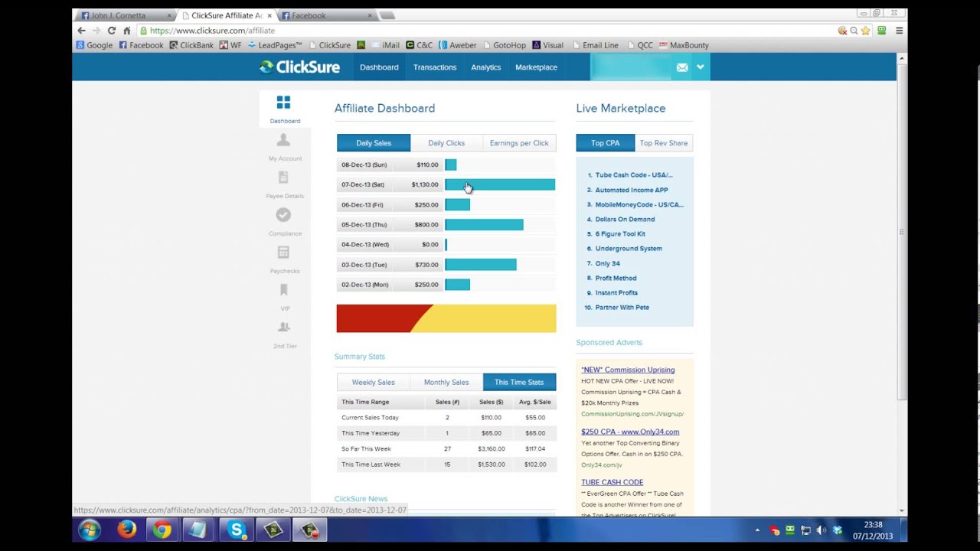Open Dollars On Demand link
Viewport: 980px width, 551px height.
[625, 219]
